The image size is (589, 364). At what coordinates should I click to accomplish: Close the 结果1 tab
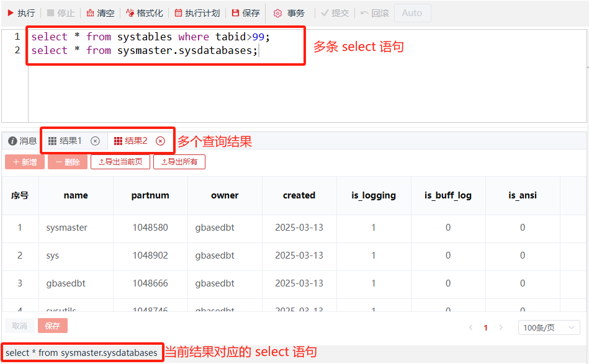(95, 141)
